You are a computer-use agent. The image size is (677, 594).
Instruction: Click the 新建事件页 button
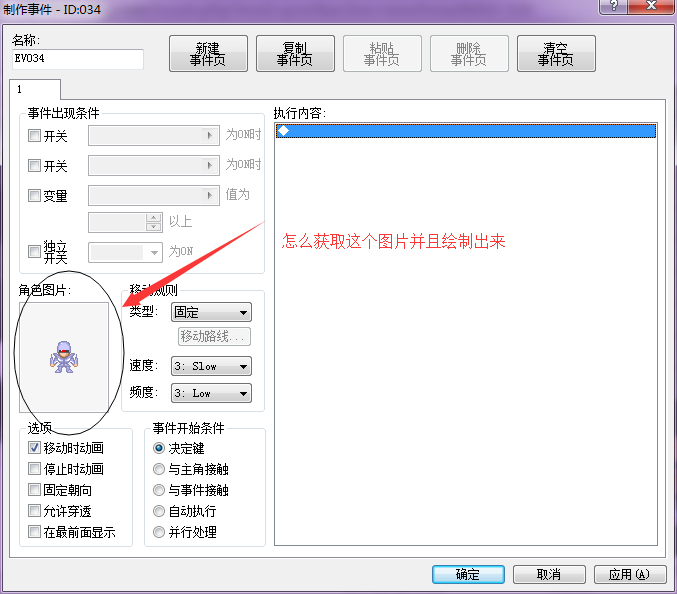pos(208,54)
